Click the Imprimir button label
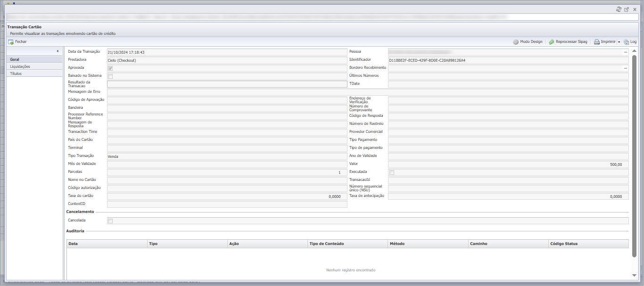The width and height of the screenshot is (644, 286). (608, 42)
